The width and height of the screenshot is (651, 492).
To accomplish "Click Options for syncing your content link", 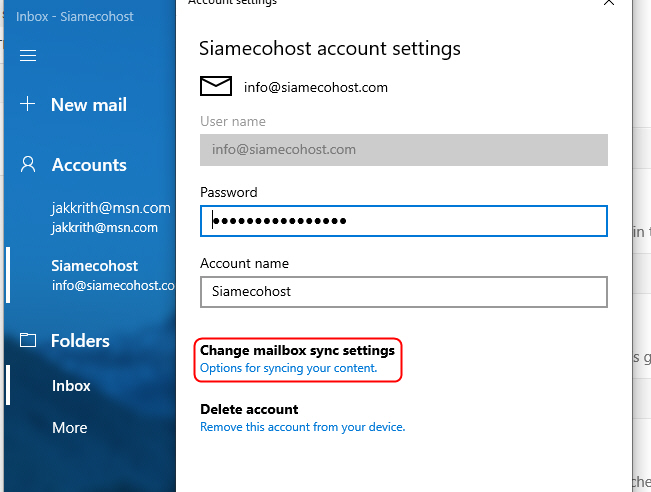I will [x=288, y=368].
